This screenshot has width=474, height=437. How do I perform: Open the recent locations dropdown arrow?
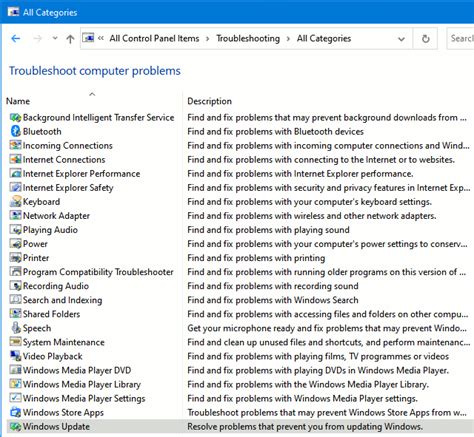[55, 38]
